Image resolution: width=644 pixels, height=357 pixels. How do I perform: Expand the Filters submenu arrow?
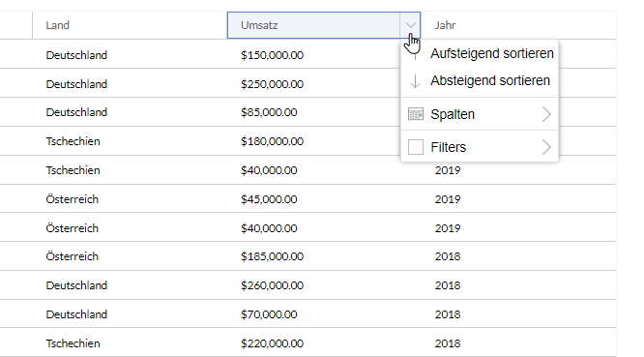pyautogui.click(x=546, y=147)
